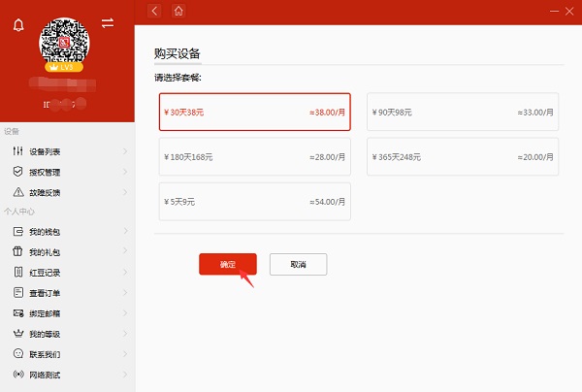Click the 购买设备 page heading
The image size is (582, 392).
[x=178, y=53]
